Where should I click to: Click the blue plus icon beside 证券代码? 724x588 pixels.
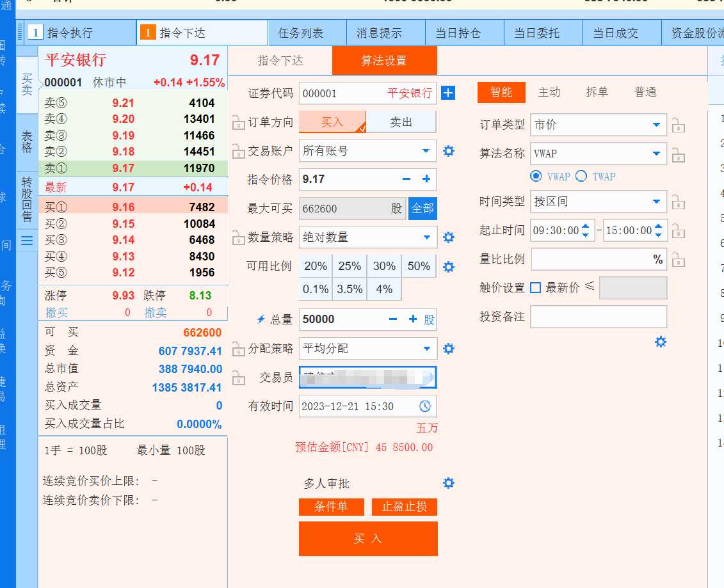pyautogui.click(x=448, y=93)
